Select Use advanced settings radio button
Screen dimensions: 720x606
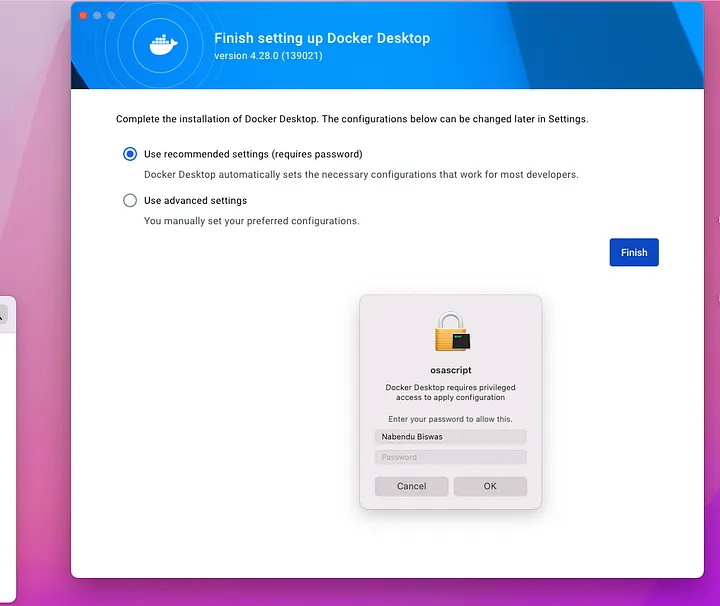point(130,200)
